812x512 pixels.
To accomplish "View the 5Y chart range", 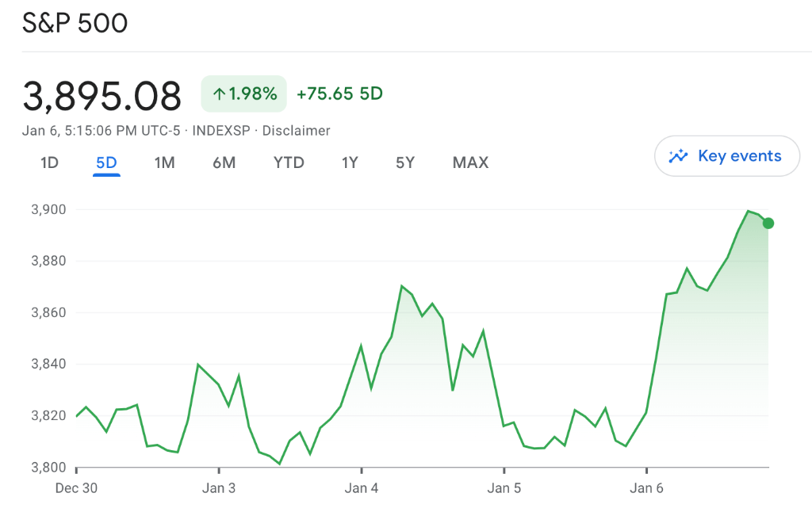I will pos(404,162).
